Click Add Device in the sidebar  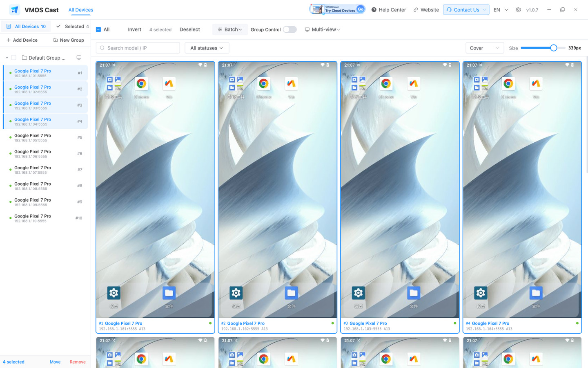22,40
